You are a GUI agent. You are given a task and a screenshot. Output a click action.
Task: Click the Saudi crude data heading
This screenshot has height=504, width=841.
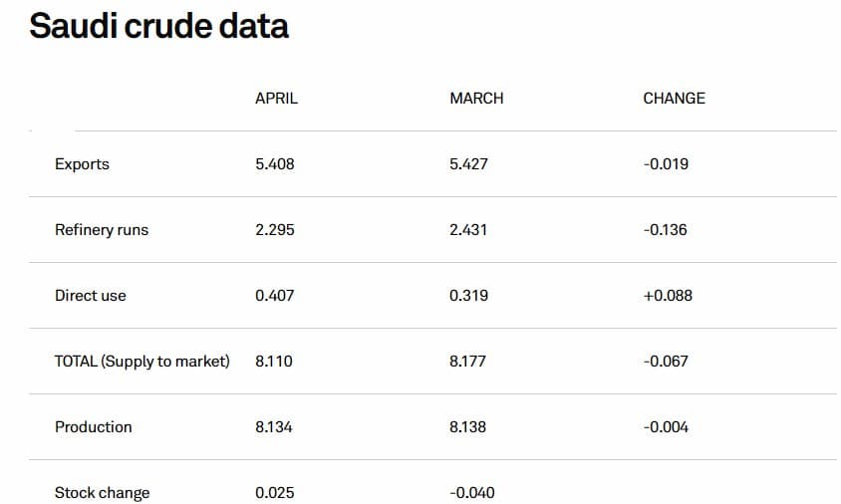158,26
